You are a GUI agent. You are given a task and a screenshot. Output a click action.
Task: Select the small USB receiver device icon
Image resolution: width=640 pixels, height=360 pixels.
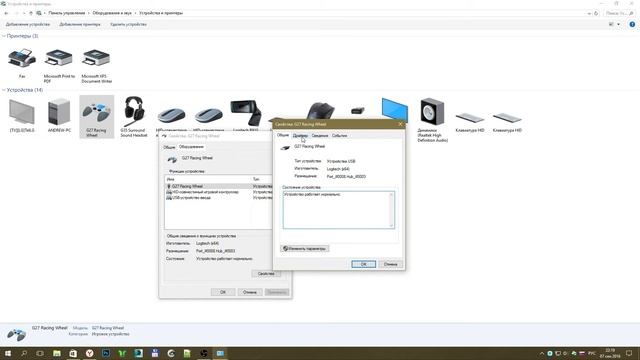[358, 110]
